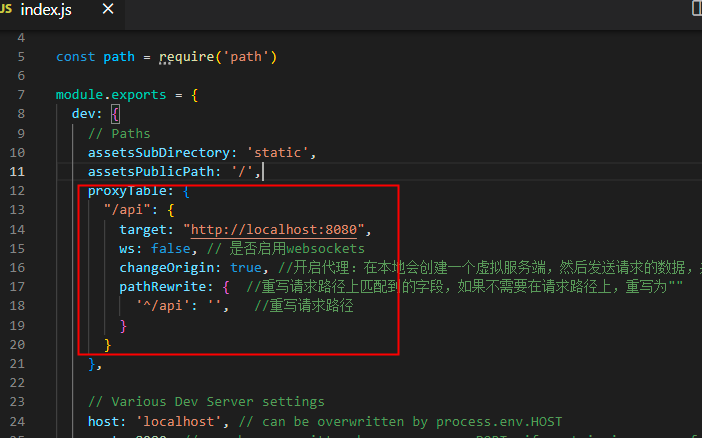Open the split editor icon at top right
The height and width of the screenshot is (438, 702).
pyautogui.click(x=697, y=9)
